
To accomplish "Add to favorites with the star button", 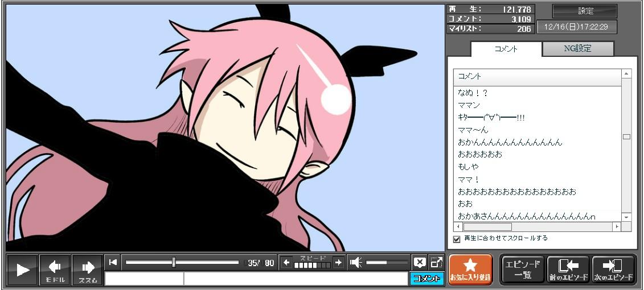I will (x=470, y=269).
